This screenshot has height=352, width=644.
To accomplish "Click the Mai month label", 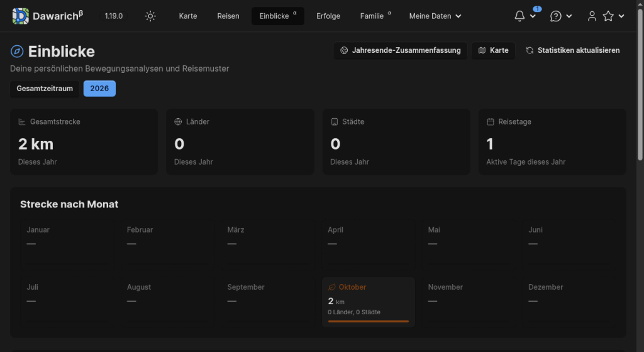I will pos(434,230).
